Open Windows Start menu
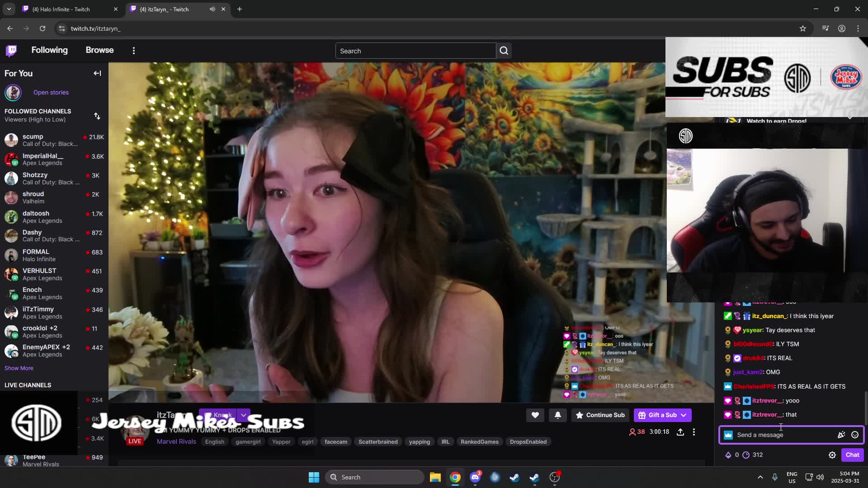 tap(314, 477)
